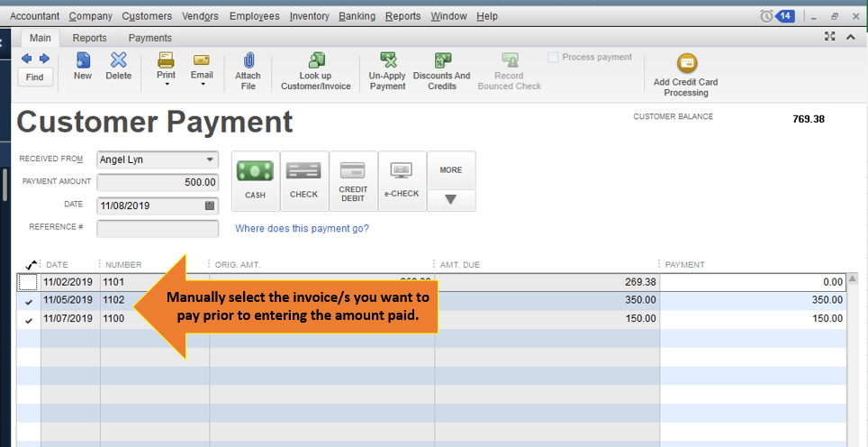Open Received From customer dropdown
This screenshot has height=447, width=868.
click(x=210, y=160)
